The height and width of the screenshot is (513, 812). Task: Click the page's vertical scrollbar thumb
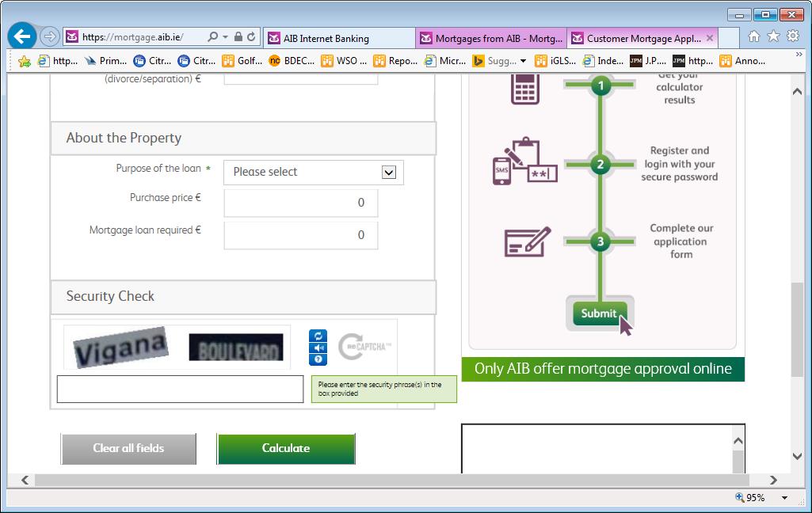(797, 329)
